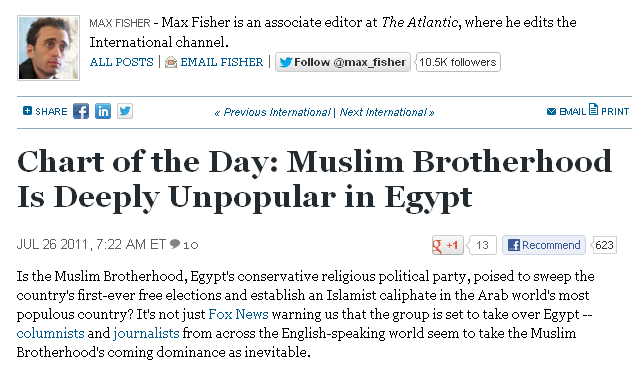Click the Google +1 button
This screenshot has height=371, width=641.
point(448,245)
